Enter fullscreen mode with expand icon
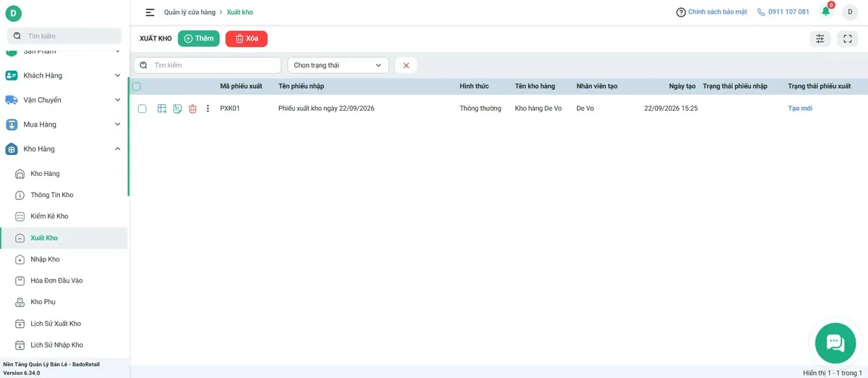 pyautogui.click(x=847, y=39)
